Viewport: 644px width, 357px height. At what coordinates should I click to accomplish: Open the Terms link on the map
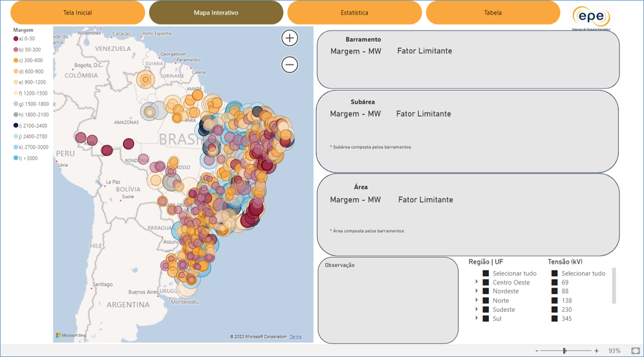point(295,336)
